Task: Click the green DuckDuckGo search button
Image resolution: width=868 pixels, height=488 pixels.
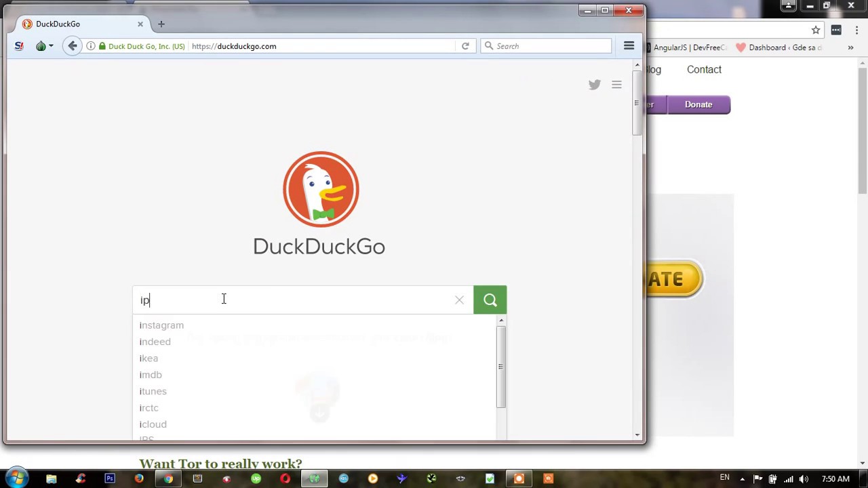Action: coord(490,300)
